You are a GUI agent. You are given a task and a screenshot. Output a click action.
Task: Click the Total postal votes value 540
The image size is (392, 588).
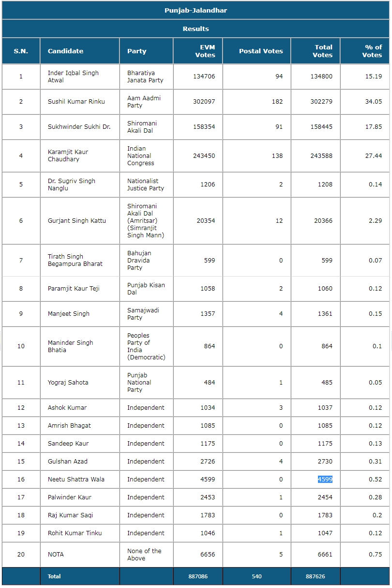tap(256, 576)
